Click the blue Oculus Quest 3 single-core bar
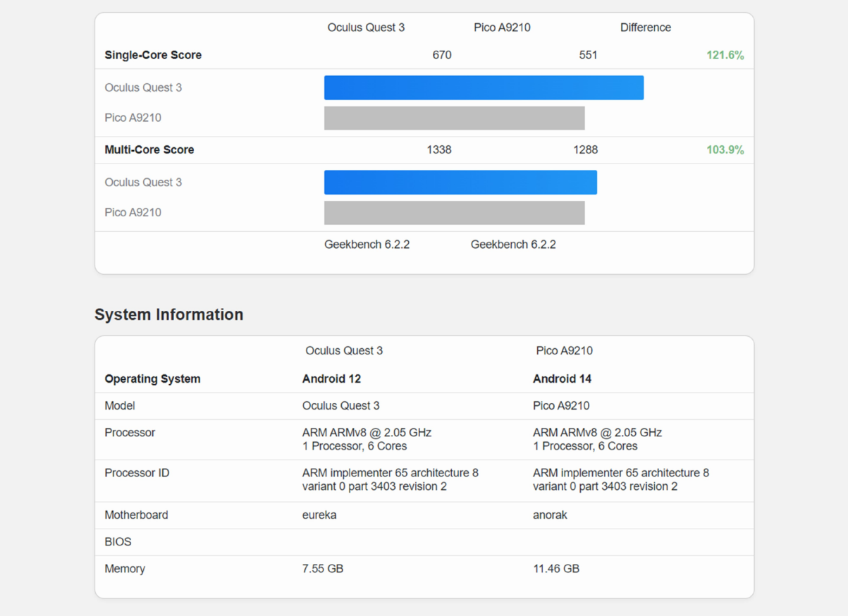848x616 pixels. (484, 87)
